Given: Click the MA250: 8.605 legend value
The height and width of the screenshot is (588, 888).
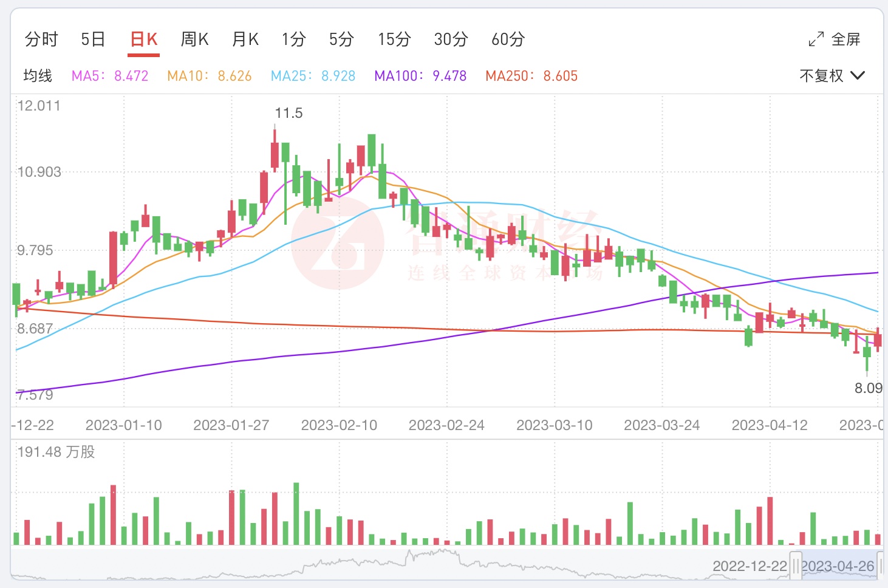Looking at the screenshot, I should tap(531, 76).
